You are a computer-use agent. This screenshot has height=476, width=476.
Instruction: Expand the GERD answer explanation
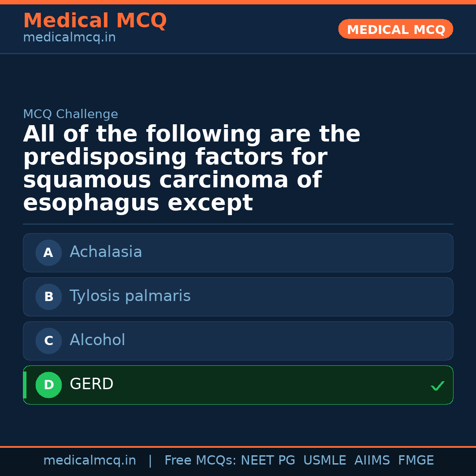pyautogui.click(x=238, y=385)
